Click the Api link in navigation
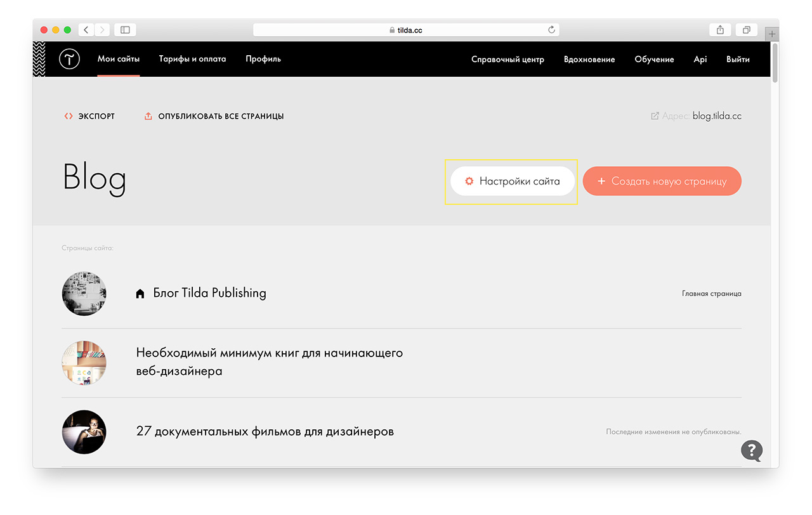812x515 pixels. click(x=700, y=60)
